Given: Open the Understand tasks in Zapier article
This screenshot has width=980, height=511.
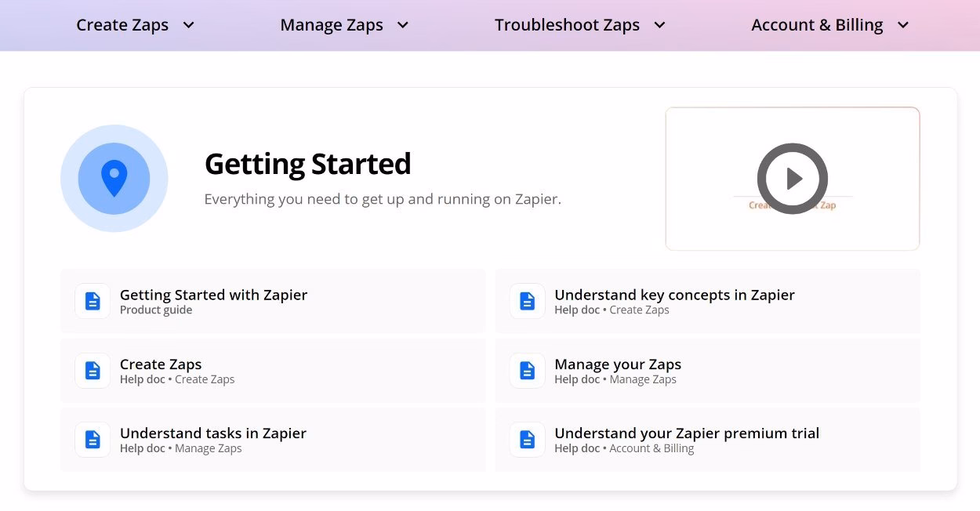Looking at the screenshot, I should (213, 433).
